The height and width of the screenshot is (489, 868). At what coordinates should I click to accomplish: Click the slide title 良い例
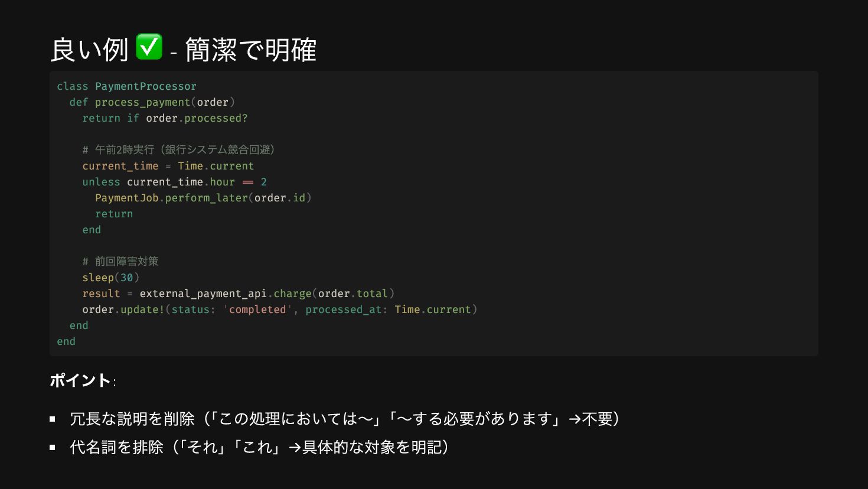[89, 50]
